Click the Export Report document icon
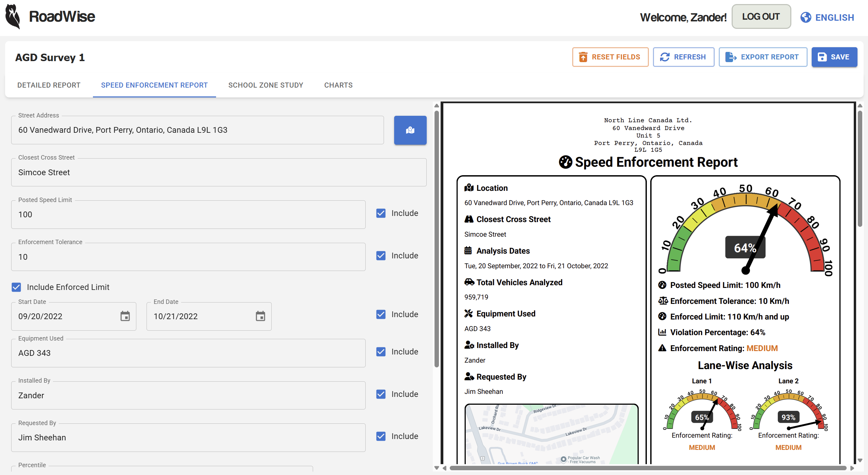Screen dimensions: 868x475 [730, 57]
